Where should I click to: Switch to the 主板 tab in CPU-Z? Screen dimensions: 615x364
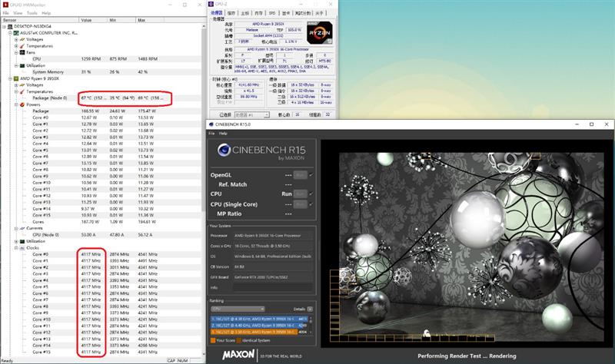coord(244,13)
